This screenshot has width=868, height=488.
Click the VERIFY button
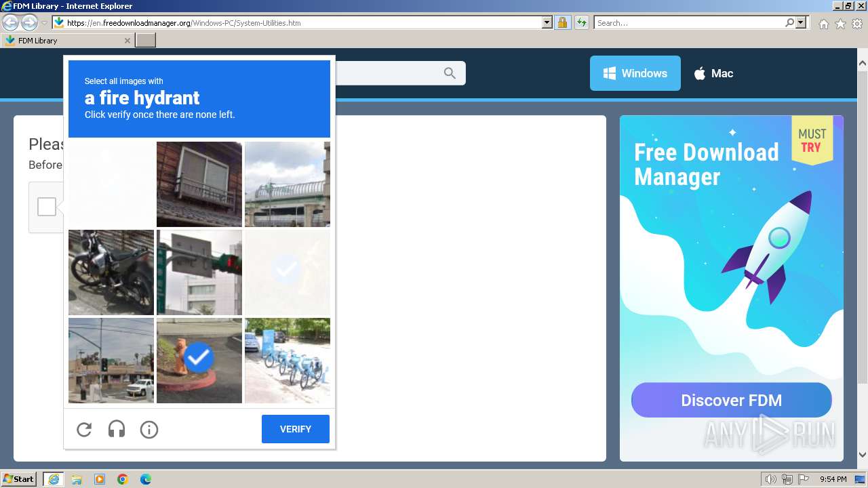point(296,429)
